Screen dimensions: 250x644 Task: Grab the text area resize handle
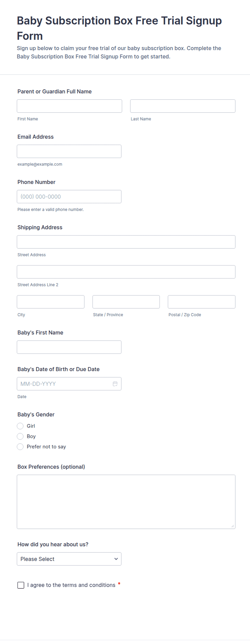pyautogui.click(x=233, y=526)
